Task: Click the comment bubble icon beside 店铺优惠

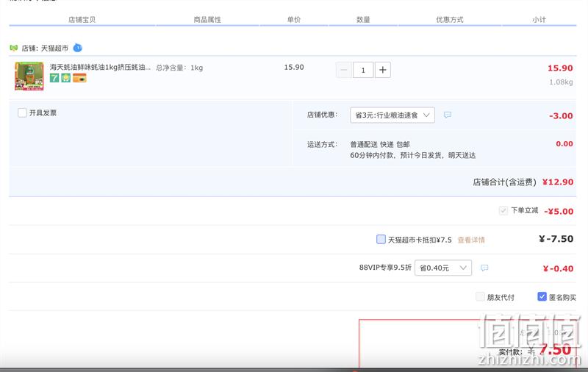Action: click(x=448, y=115)
